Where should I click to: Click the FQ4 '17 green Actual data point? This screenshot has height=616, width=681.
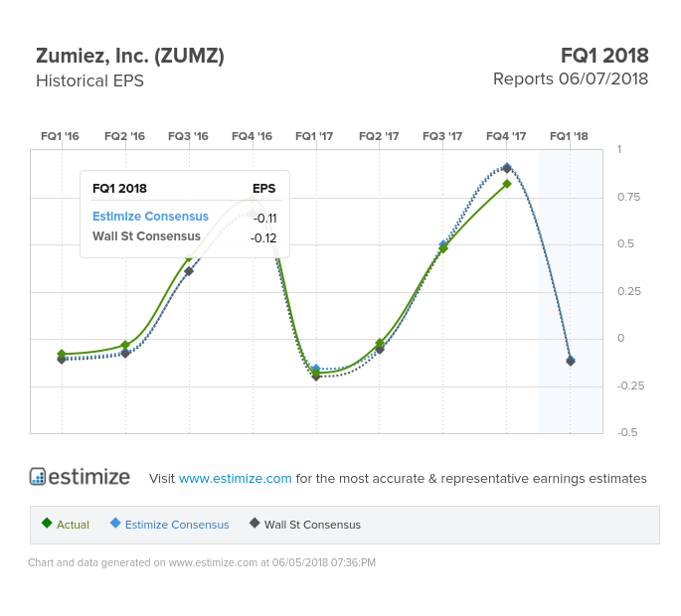point(507,184)
